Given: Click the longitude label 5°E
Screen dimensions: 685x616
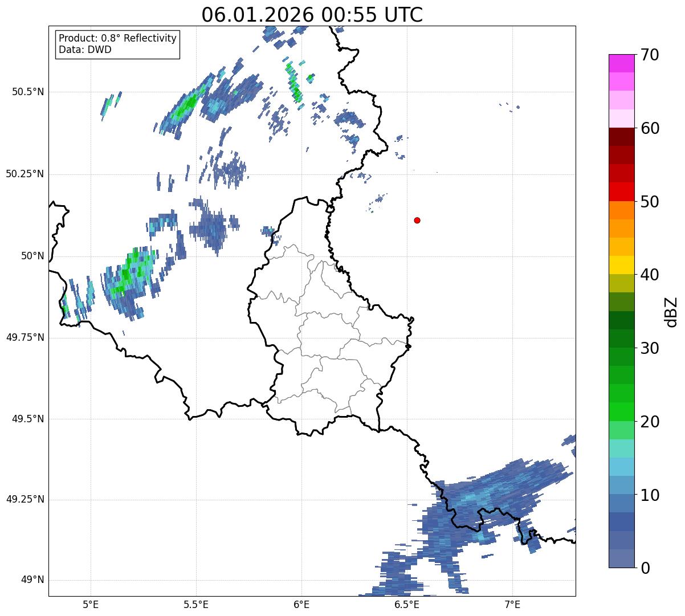Looking at the screenshot, I should [91, 605].
